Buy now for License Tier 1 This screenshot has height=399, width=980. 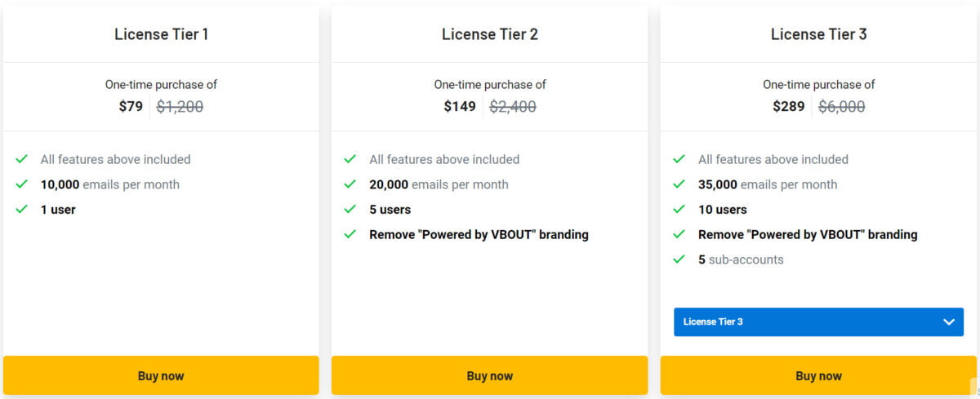click(161, 375)
